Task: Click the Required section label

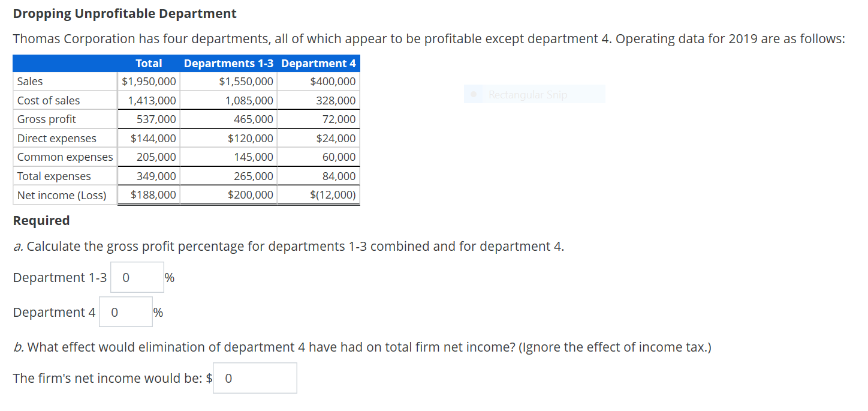Action: 41,220
